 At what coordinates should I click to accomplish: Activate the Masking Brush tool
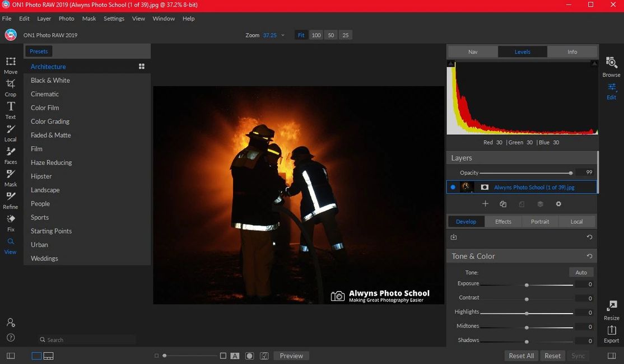10,177
